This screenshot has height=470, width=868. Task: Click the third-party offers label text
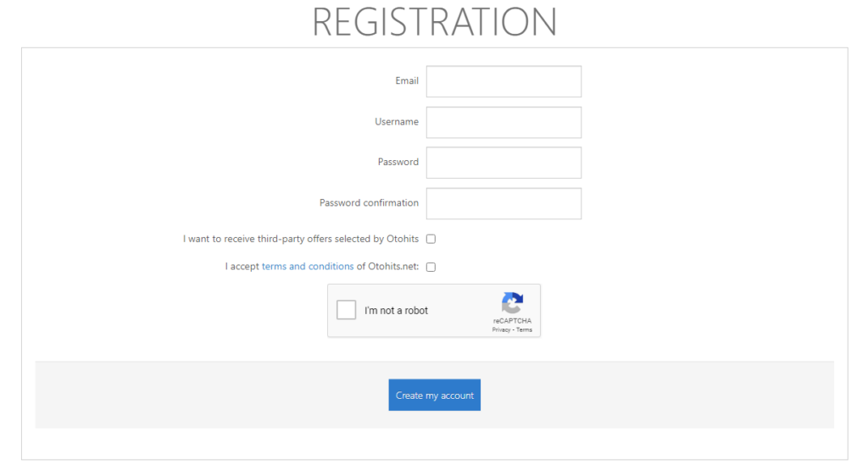point(301,239)
